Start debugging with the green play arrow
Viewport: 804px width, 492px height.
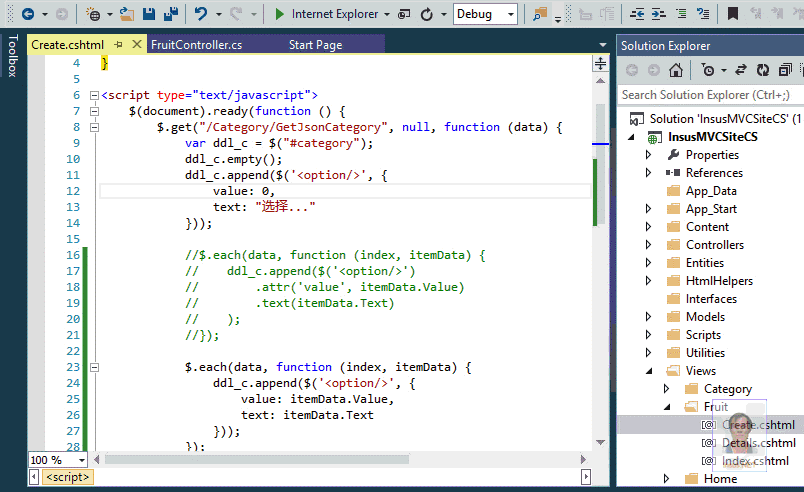(279, 14)
